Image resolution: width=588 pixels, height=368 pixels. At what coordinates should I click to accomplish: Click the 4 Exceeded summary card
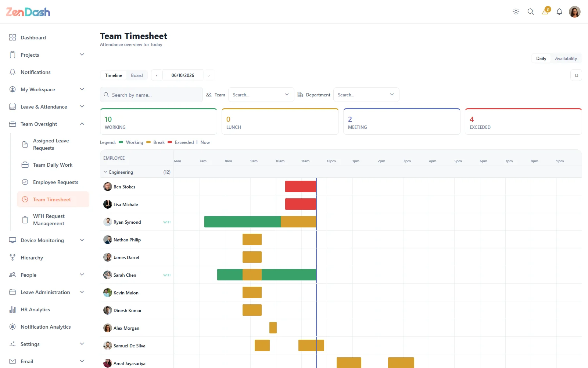(523, 121)
